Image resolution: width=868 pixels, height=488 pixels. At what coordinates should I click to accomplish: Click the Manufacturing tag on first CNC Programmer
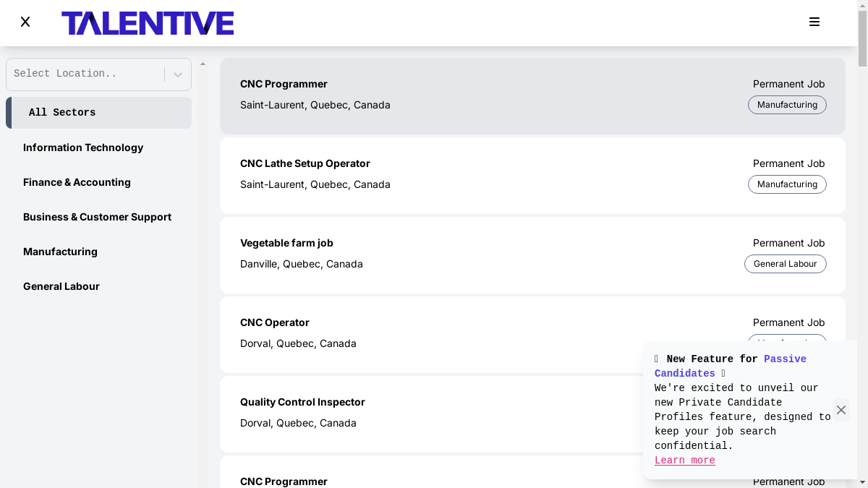(787, 105)
